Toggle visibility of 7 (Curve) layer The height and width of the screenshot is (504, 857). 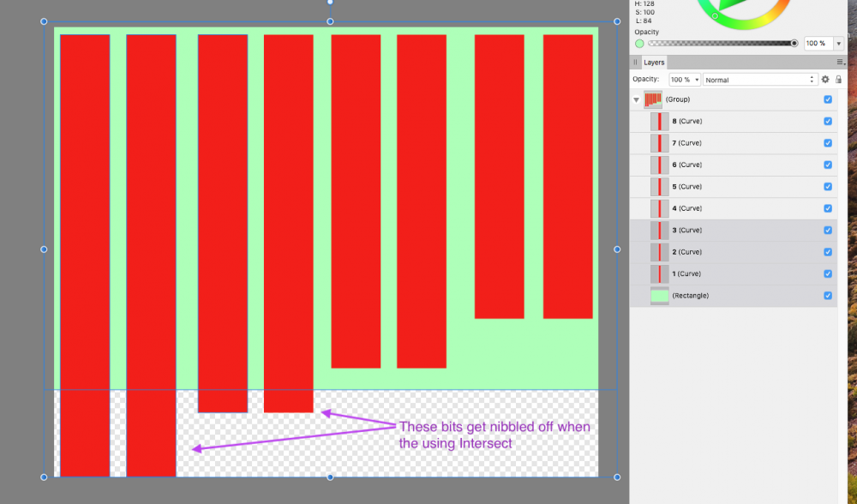pos(828,143)
